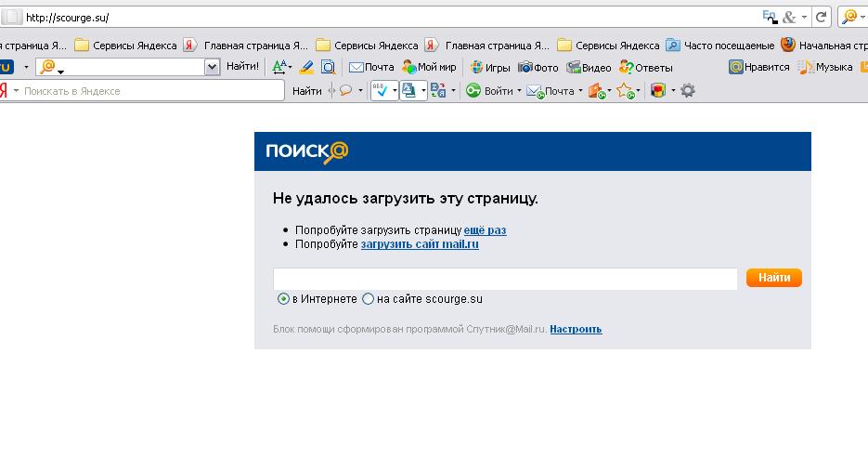Expand the dropdown next to Яндекс Я logo
This screenshot has width=868, height=458.
pos(16,90)
